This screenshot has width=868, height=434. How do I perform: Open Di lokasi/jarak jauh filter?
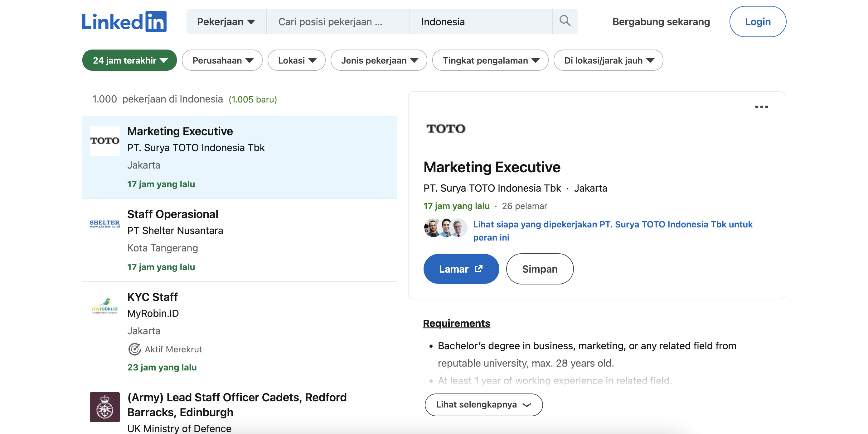[x=608, y=60]
